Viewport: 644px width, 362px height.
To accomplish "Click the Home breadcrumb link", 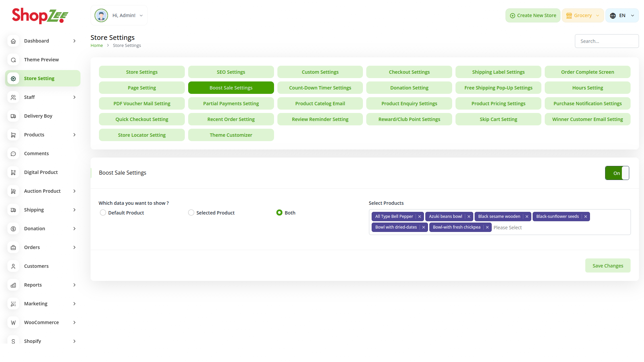I will click(x=97, y=46).
